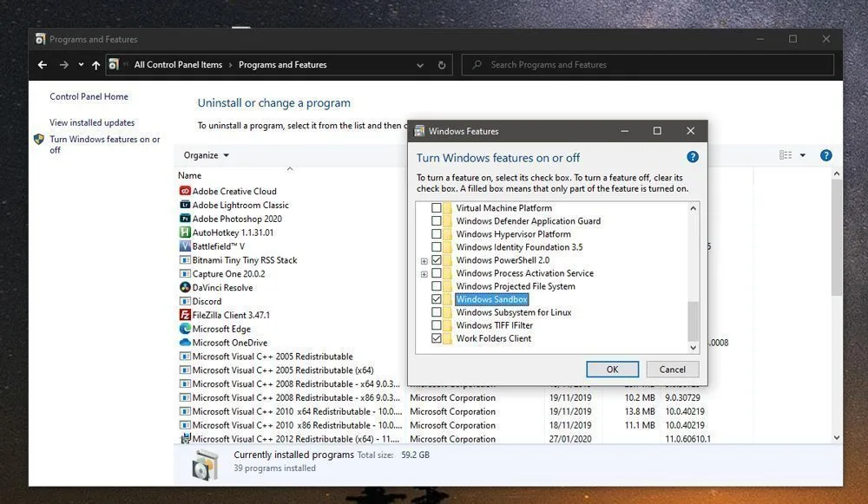
Task: Click the DaVinci Resolve icon
Action: [x=185, y=287]
